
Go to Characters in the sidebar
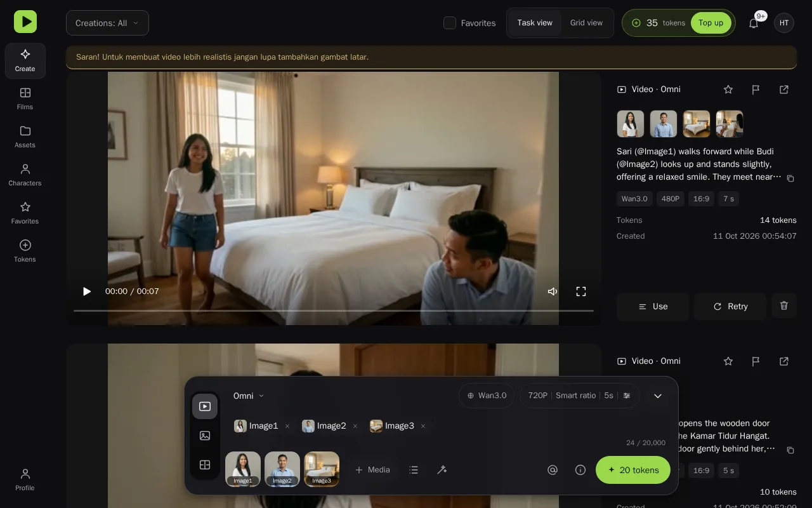(x=25, y=175)
